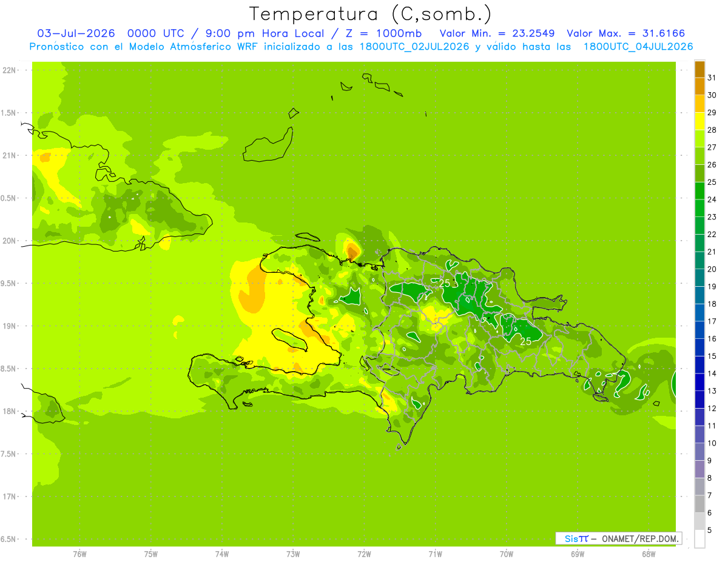Click the '18N' latitude label

click(x=8, y=412)
